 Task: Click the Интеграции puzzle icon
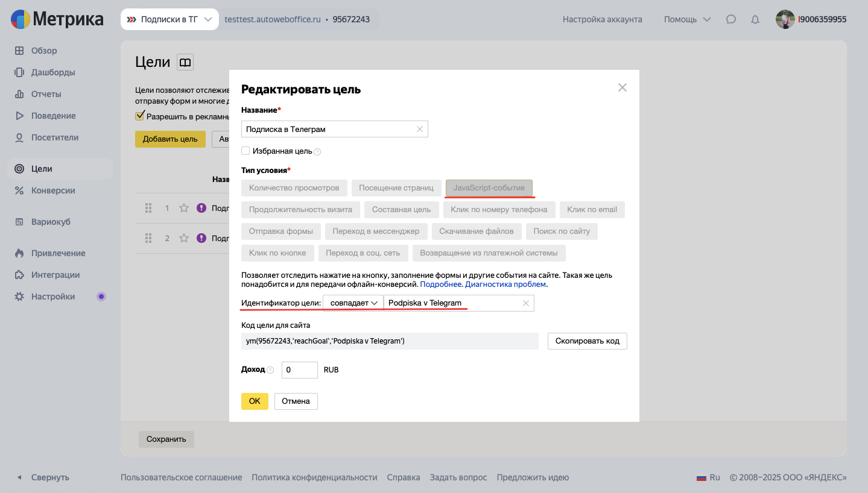[x=19, y=275]
